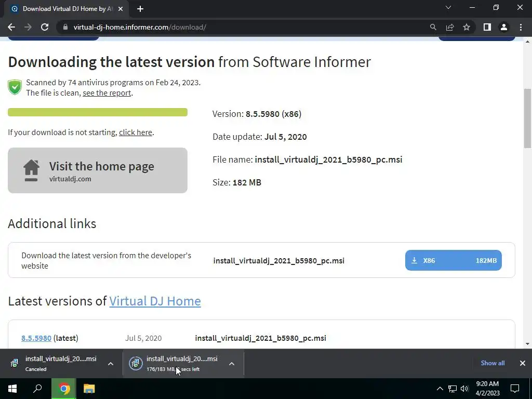Click the house icon on home page button
Image resolution: width=532 pixels, height=399 pixels.
point(31,170)
